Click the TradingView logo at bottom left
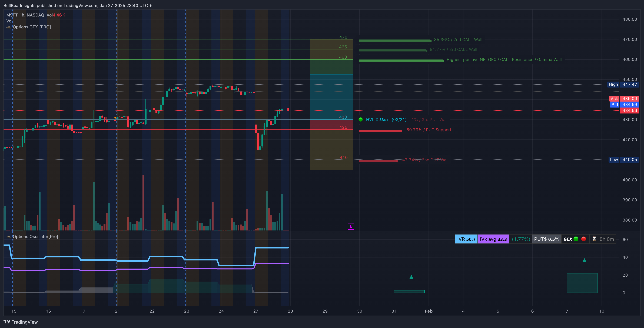 tap(21, 322)
